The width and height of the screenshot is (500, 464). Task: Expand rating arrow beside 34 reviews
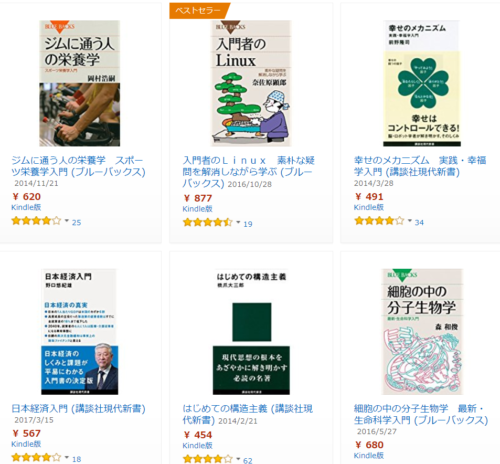coord(410,220)
